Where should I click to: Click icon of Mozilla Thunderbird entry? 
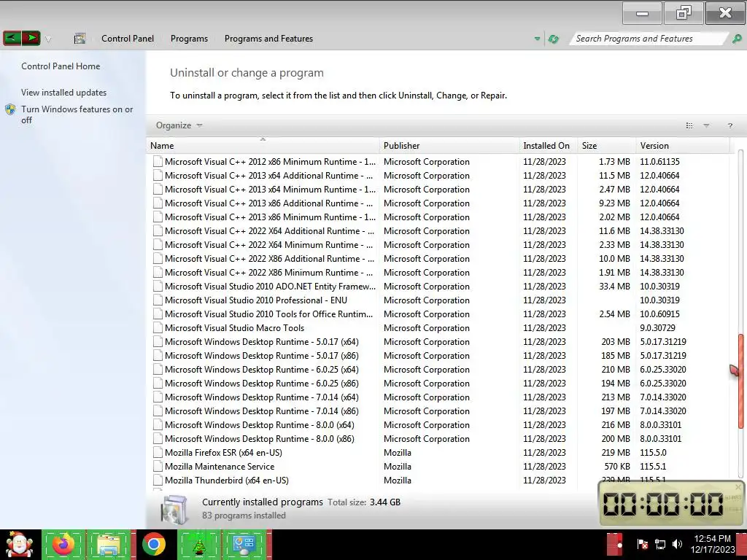point(158,481)
